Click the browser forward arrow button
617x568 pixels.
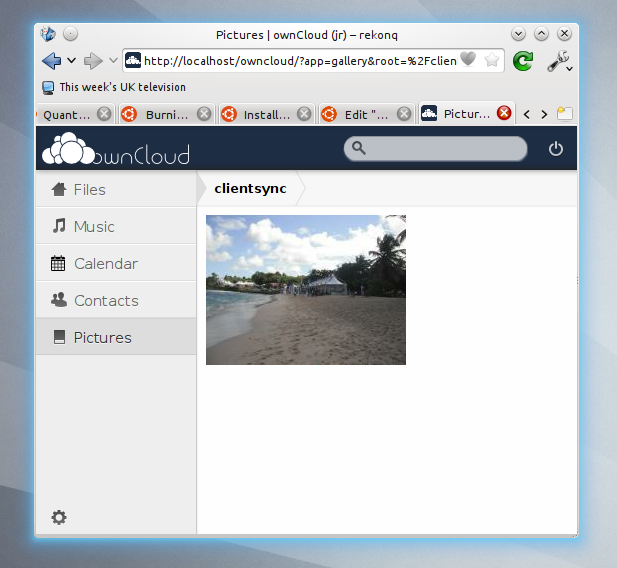coord(93,60)
